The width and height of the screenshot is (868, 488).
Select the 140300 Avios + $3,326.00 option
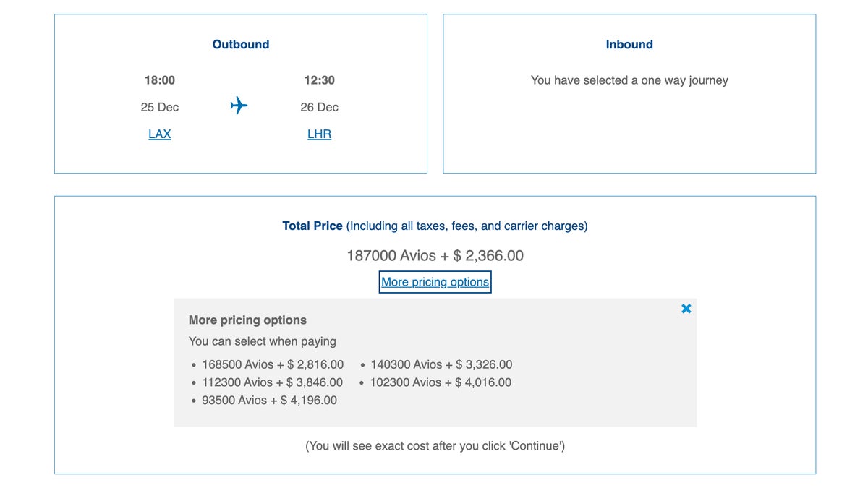coord(440,364)
